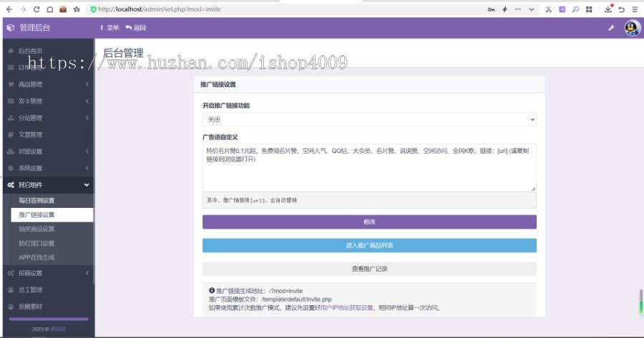Click the 商品管理 cart icon
The image size is (644, 338).
click(x=11, y=84)
